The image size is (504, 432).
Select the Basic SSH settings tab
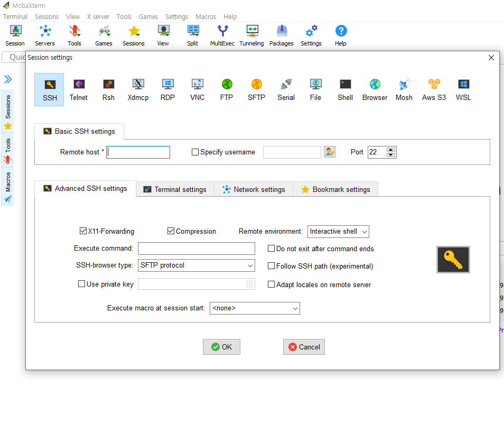coord(79,131)
